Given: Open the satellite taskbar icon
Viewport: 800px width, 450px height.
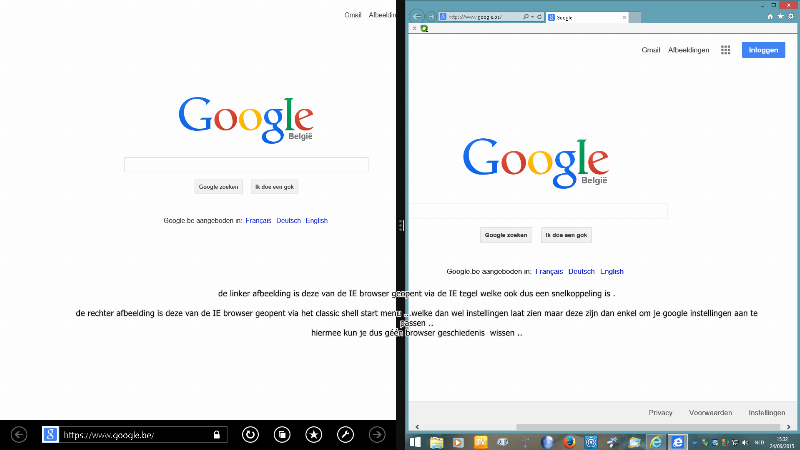Looking at the screenshot, I should pos(613,442).
